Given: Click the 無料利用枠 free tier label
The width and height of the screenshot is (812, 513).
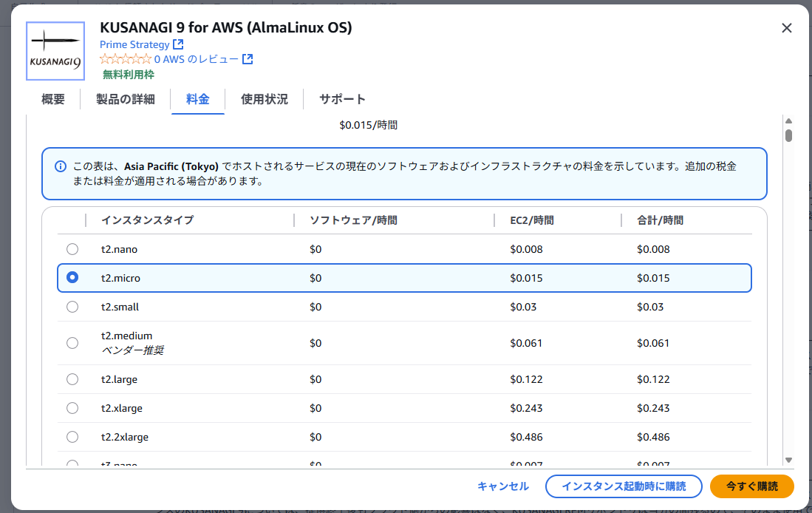Looking at the screenshot, I should [x=129, y=75].
